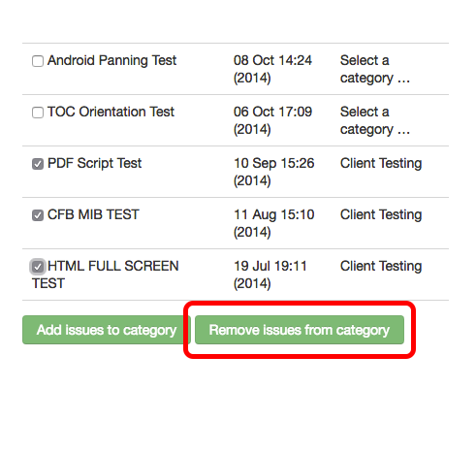This screenshot has width=476, height=453.
Task: Open category selector for Android Panning Test
Action: [x=375, y=69]
